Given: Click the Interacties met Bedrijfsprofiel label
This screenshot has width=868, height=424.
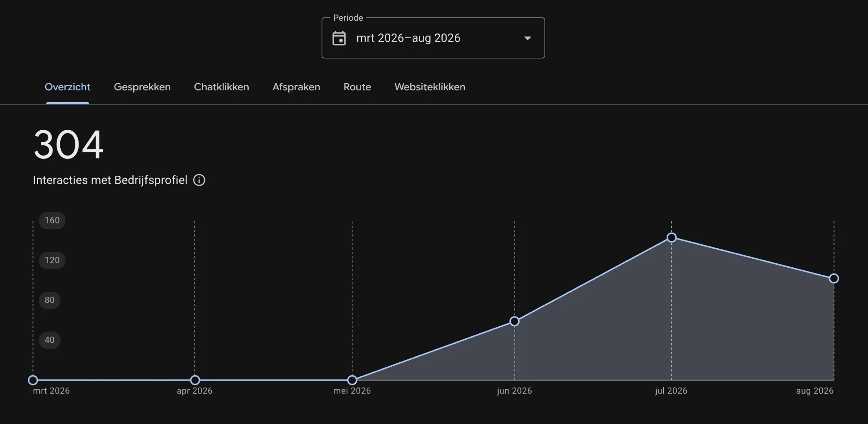Looking at the screenshot, I should tap(110, 180).
